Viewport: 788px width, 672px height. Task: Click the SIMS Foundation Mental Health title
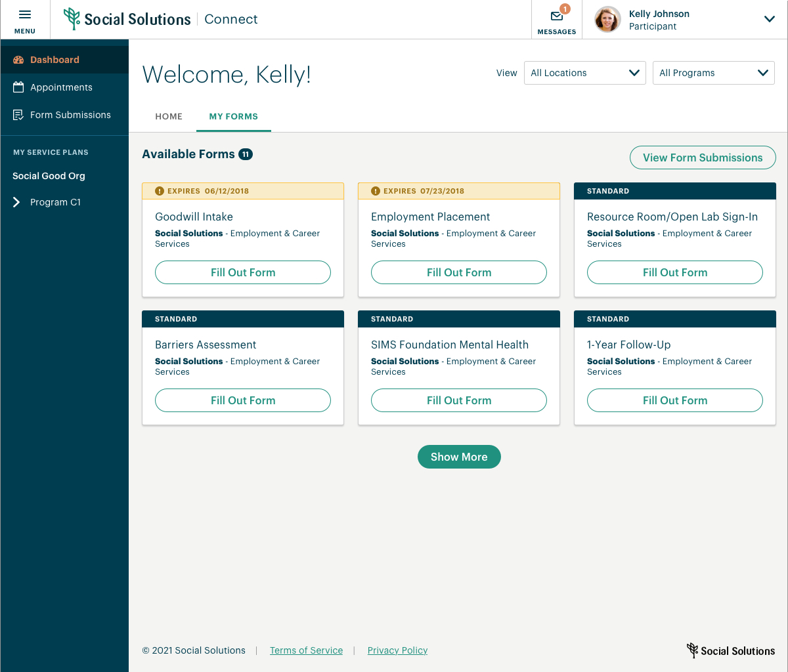coord(450,345)
